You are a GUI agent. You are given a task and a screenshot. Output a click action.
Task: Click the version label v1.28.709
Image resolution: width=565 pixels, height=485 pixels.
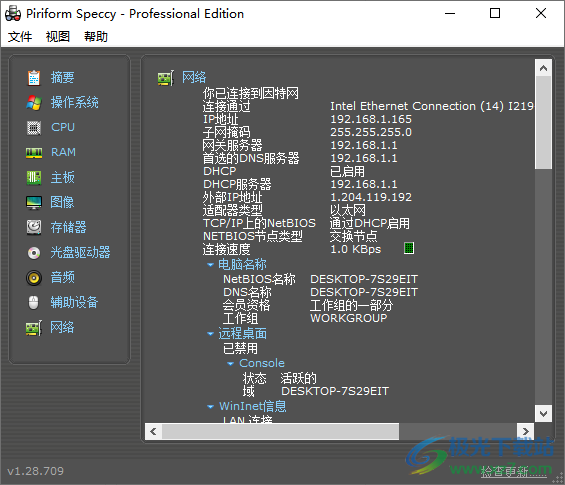tap(35, 471)
